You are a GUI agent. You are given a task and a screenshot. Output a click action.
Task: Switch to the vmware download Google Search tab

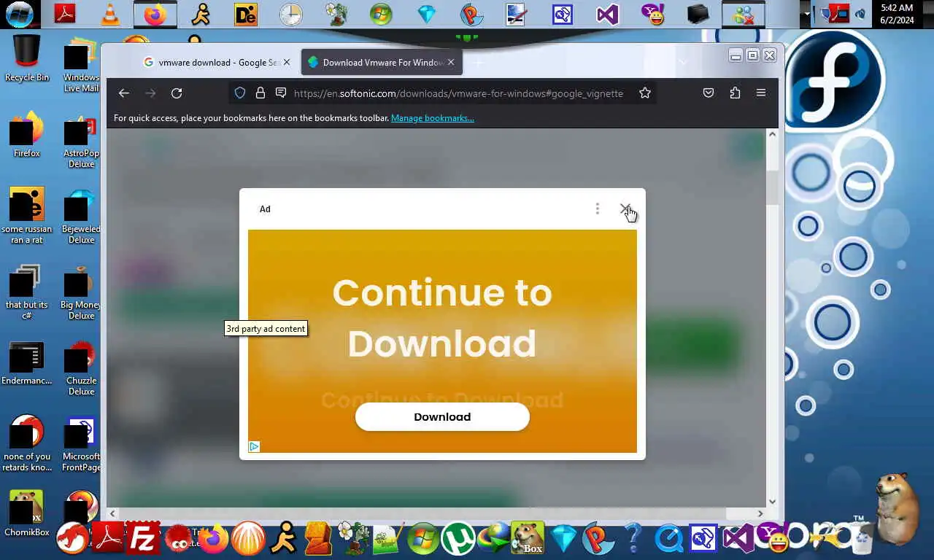[217, 63]
